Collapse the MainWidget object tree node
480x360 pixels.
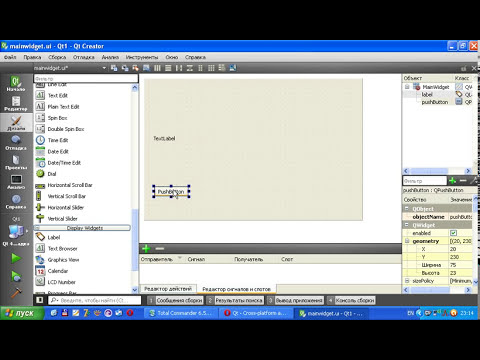(x=407, y=87)
